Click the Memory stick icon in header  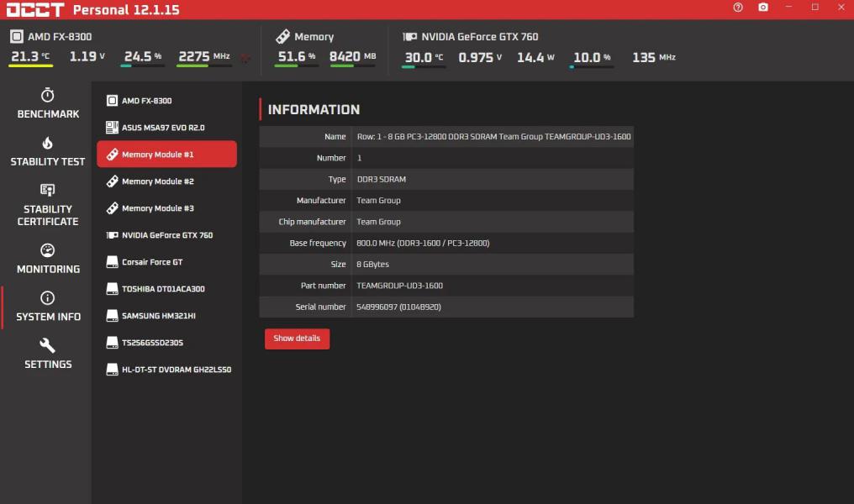point(282,36)
